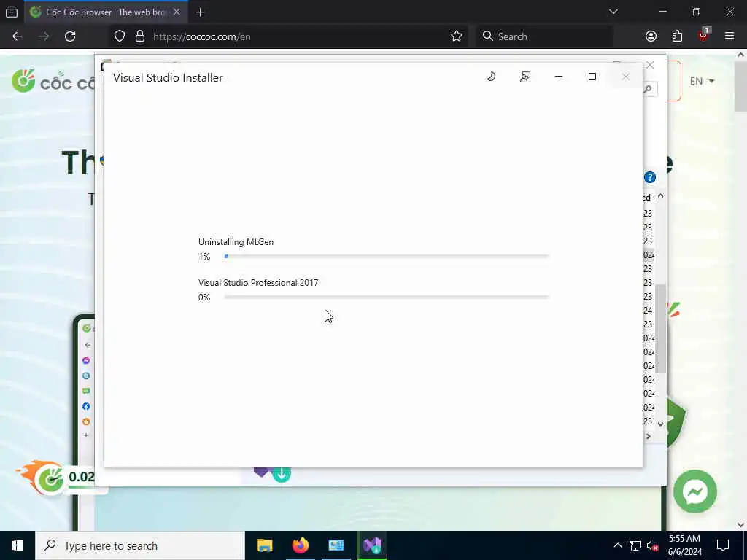
Task: Open Windows notification center icon
Action: [723, 545]
